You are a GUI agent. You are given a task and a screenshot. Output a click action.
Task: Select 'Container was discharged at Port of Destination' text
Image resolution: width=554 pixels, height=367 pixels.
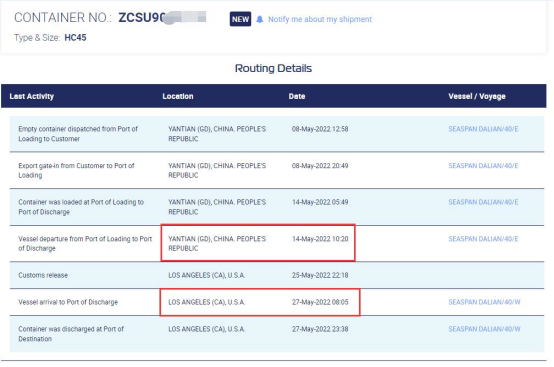71,334
